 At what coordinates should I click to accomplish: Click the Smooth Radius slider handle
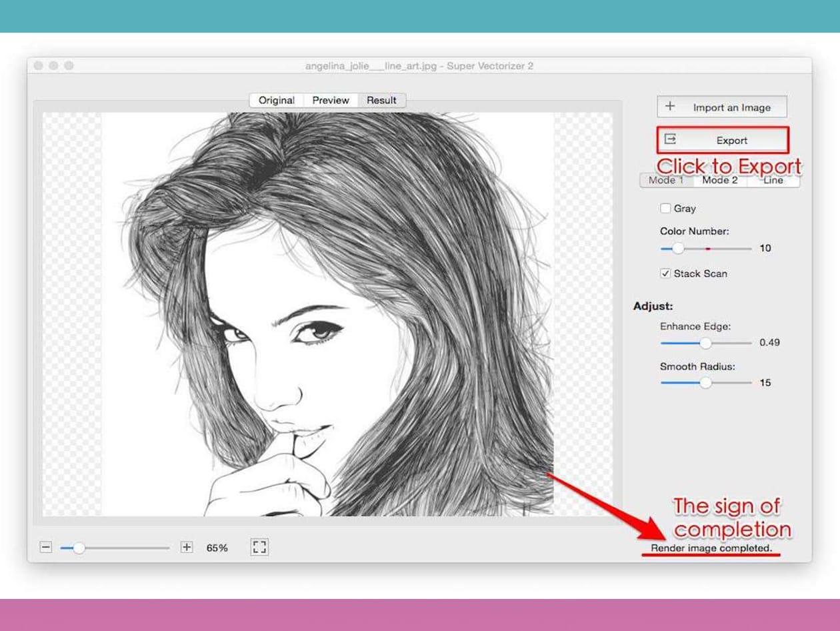coord(705,383)
